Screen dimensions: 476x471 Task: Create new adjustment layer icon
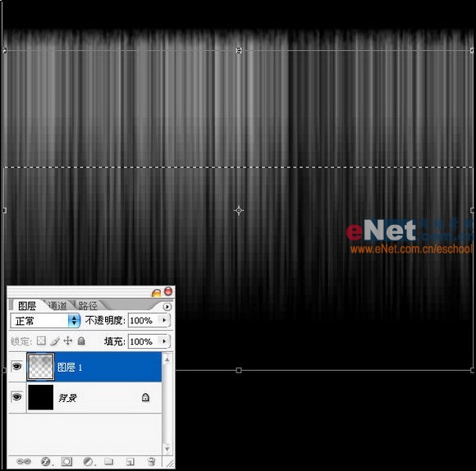pyautogui.click(x=89, y=462)
